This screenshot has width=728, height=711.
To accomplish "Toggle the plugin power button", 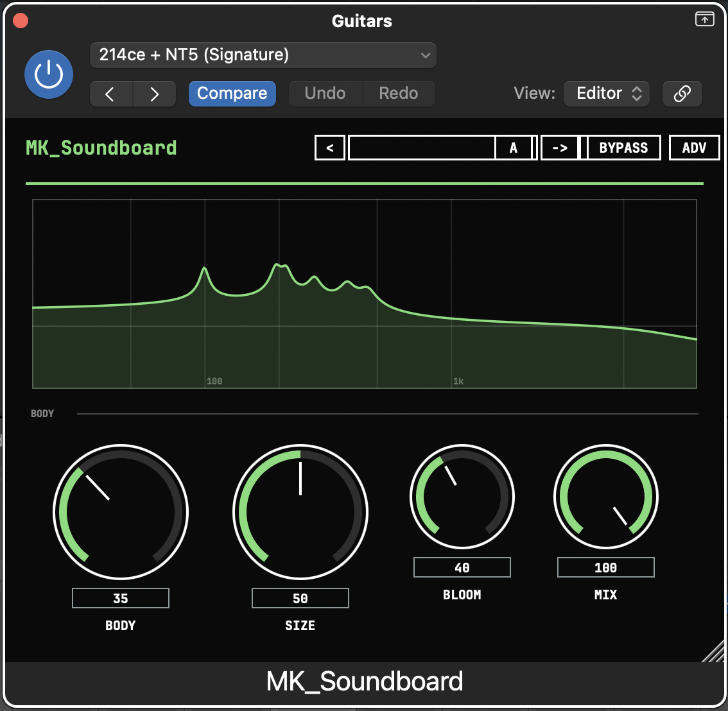I will coord(49,74).
